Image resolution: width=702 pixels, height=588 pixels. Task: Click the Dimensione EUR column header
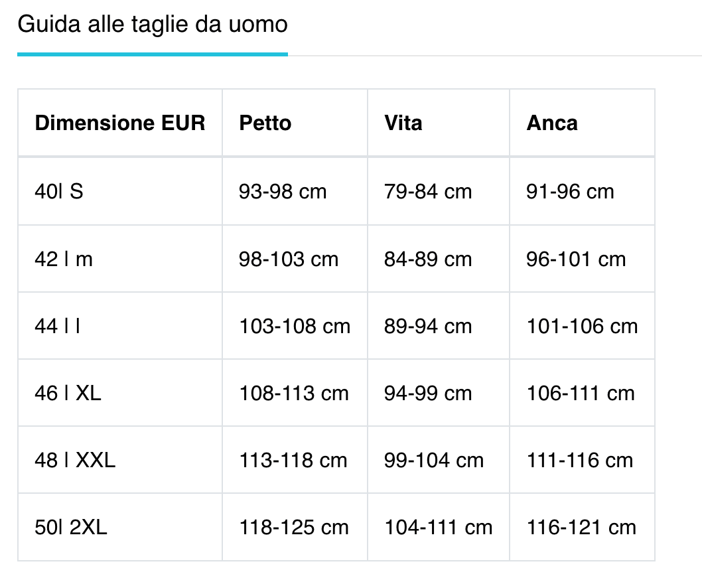[120, 123]
